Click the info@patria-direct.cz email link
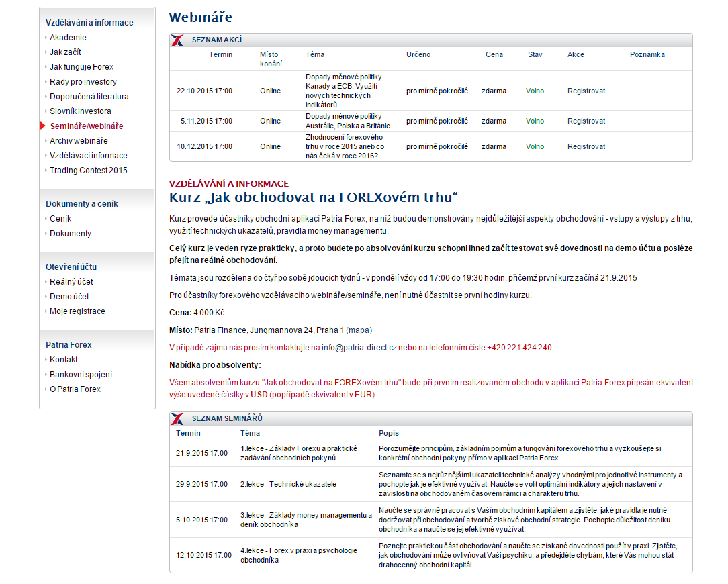This screenshot has height=584, width=728. coord(359,348)
